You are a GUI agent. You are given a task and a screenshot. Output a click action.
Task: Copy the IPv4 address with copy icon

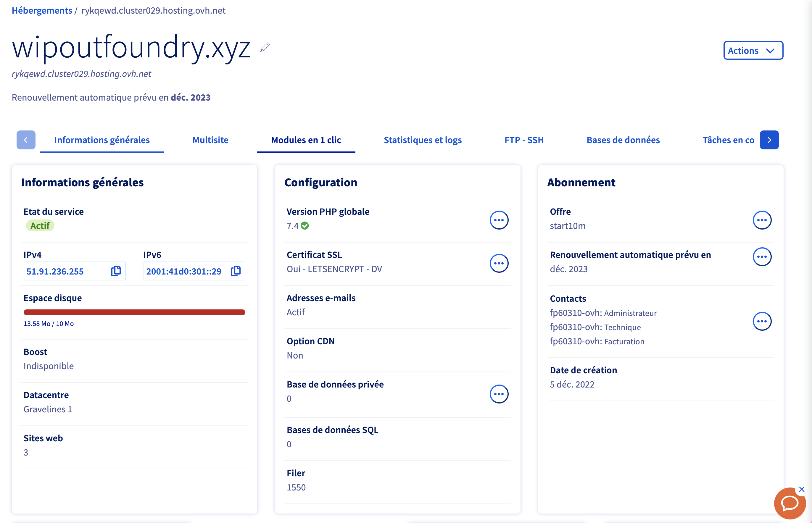click(x=116, y=271)
